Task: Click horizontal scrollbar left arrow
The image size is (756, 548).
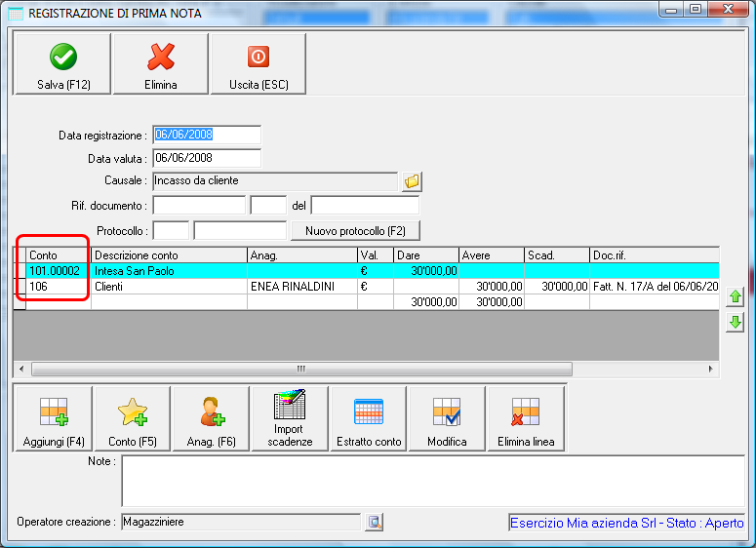Action: 21,369
